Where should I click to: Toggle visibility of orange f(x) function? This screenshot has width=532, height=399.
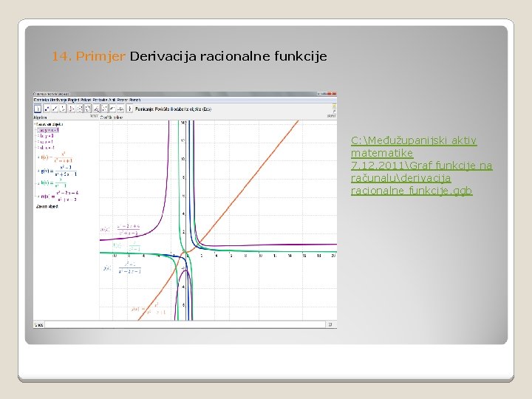(38, 157)
